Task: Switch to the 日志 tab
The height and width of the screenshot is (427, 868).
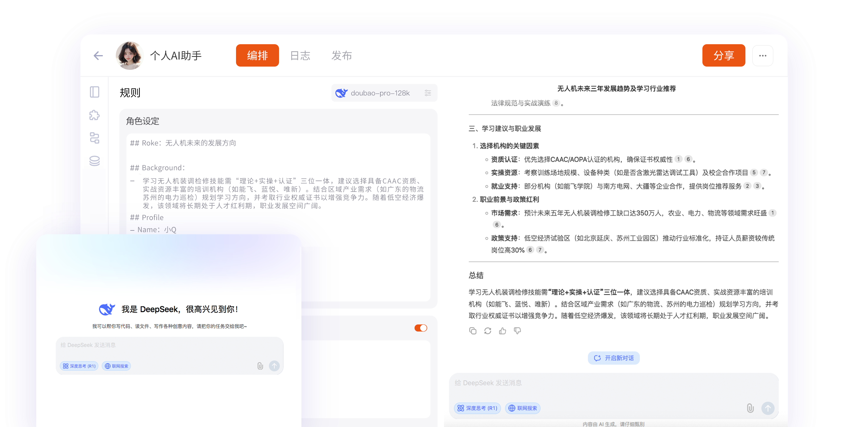Action: point(300,55)
